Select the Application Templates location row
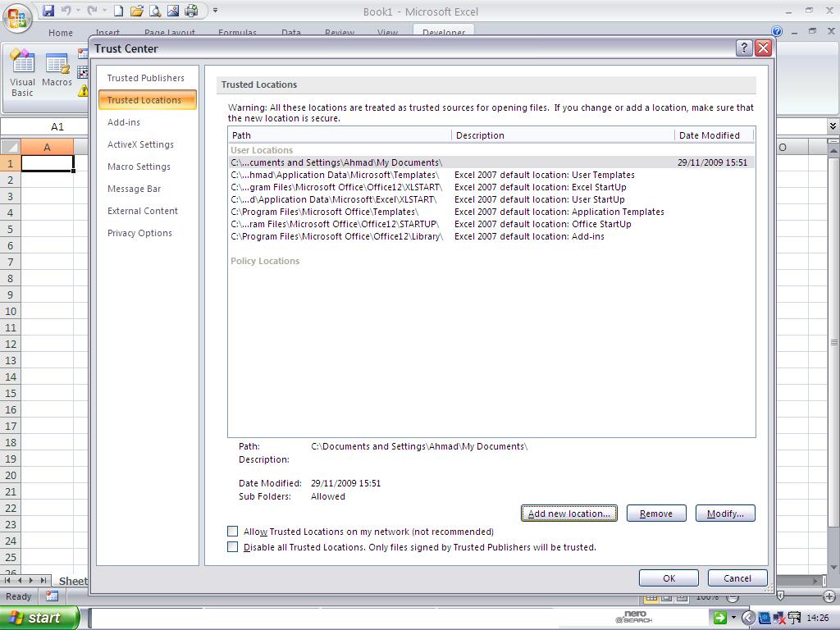The height and width of the screenshot is (630, 840). pos(491,212)
